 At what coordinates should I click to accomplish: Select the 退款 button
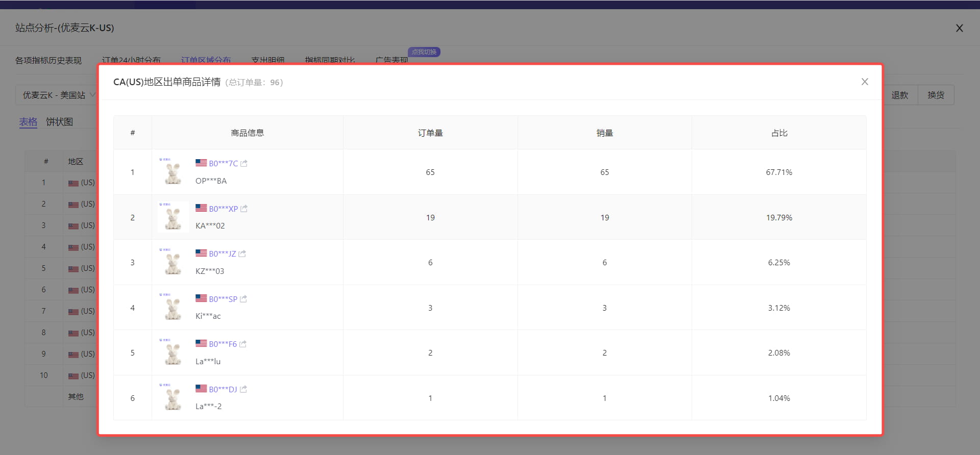click(900, 95)
